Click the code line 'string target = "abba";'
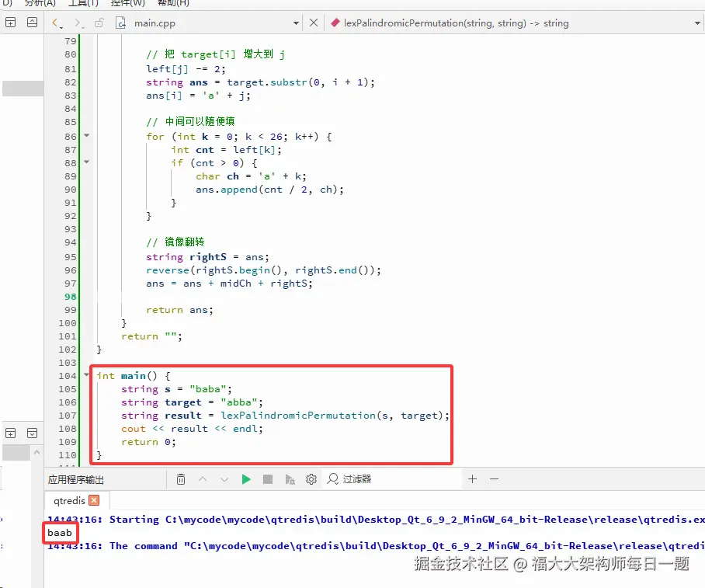 point(192,402)
